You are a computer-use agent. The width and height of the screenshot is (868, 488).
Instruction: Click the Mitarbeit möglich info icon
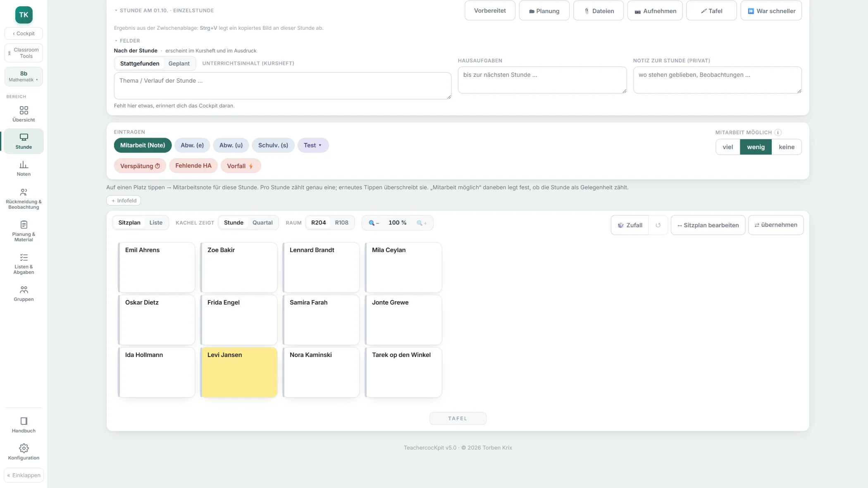point(778,133)
